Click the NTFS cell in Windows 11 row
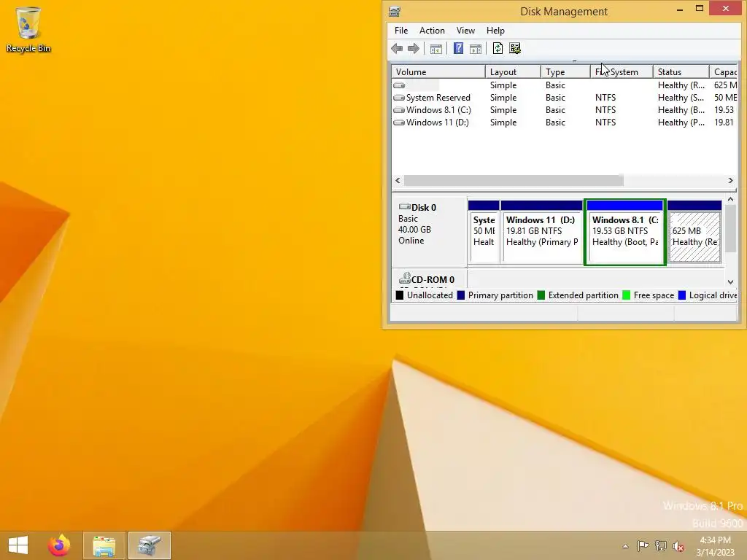Screen dimensions: 747x560 click(x=605, y=122)
